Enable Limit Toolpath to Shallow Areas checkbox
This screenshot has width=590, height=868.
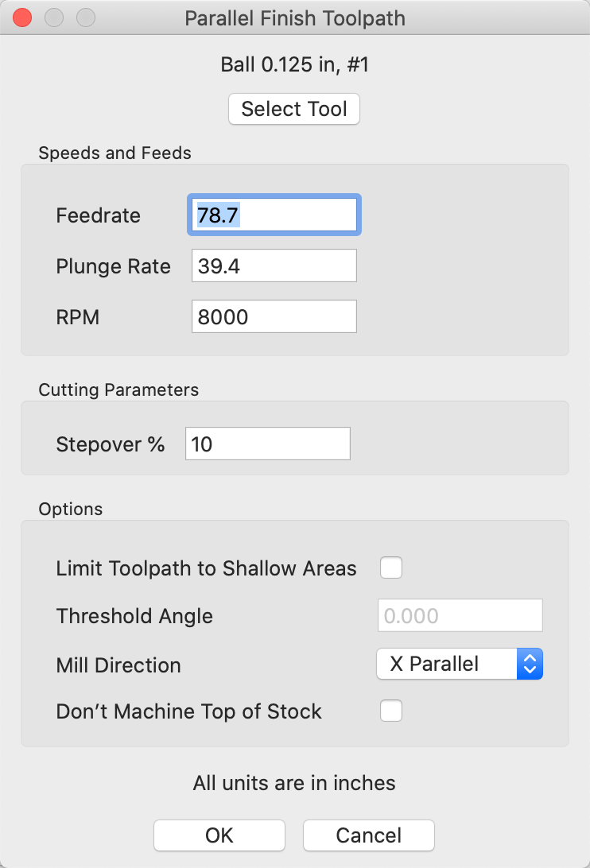point(391,568)
